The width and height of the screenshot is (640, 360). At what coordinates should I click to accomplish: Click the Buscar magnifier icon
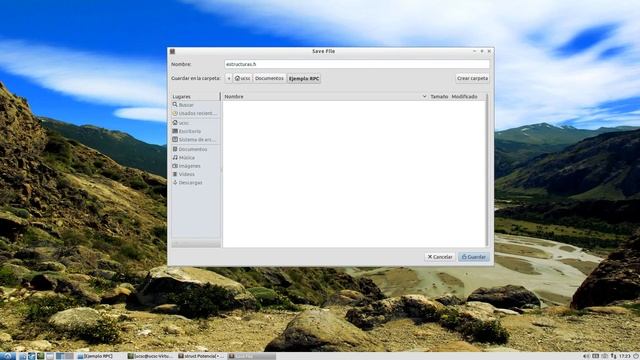tap(175, 105)
